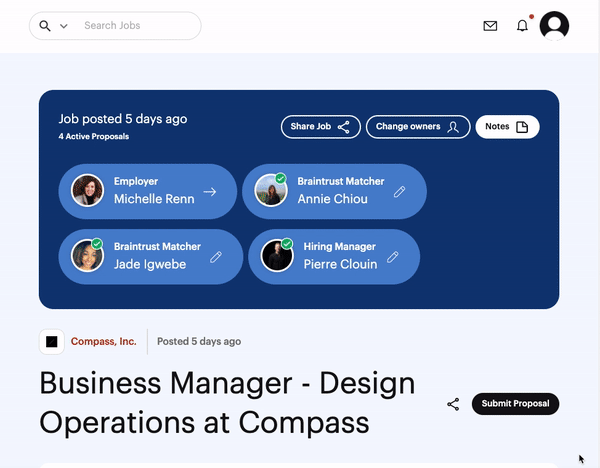Open the user profile avatar

click(554, 26)
